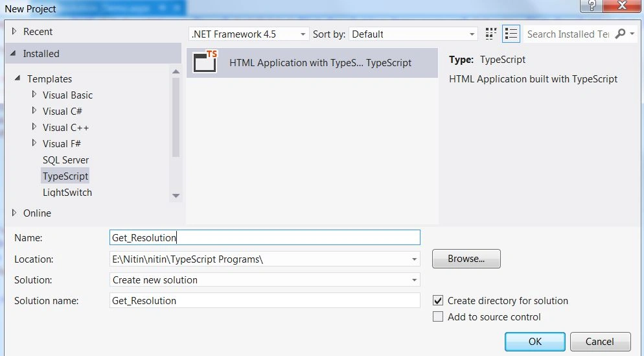The width and height of the screenshot is (644, 356).
Task: Click the project Name input field
Action: click(x=265, y=237)
